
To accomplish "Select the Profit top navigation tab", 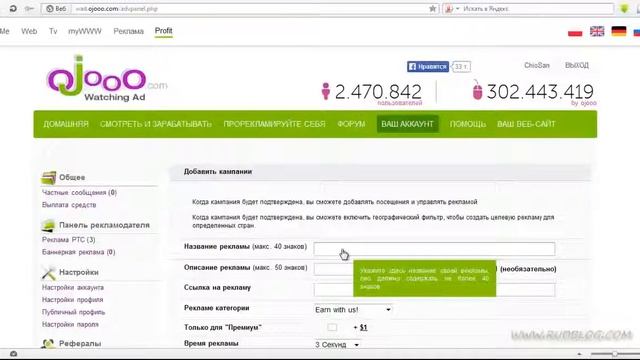I will pyautogui.click(x=163, y=31).
